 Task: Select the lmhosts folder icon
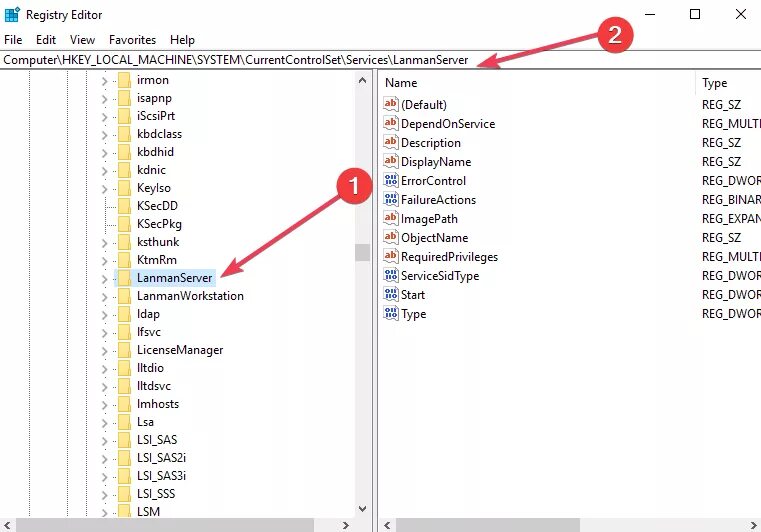(124, 404)
